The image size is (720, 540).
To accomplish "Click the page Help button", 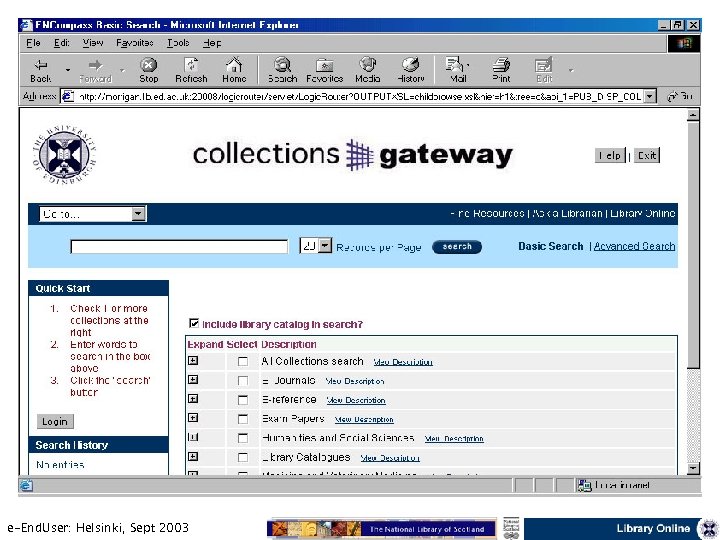I will coord(610,156).
